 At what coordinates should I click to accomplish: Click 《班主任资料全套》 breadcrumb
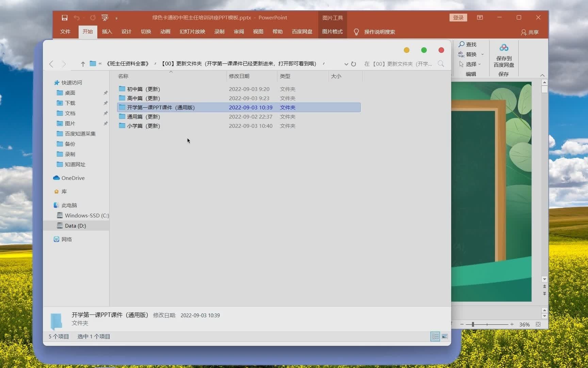click(x=128, y=64)
